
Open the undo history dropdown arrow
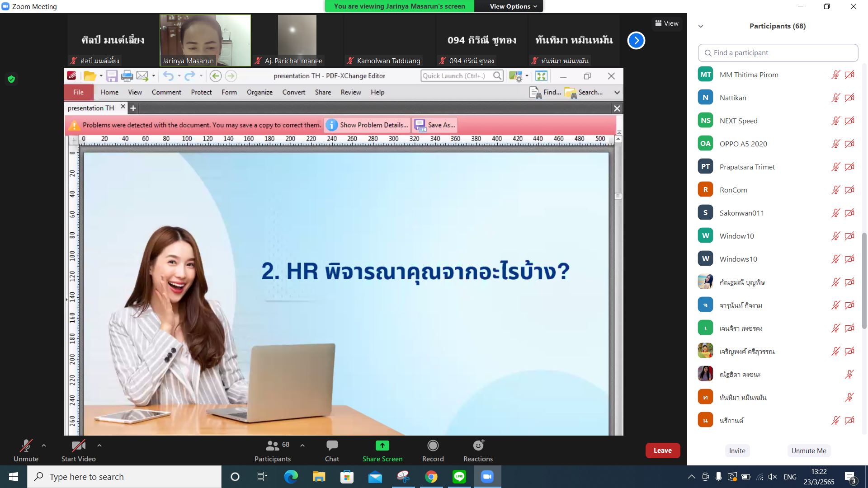pos(179,76)
